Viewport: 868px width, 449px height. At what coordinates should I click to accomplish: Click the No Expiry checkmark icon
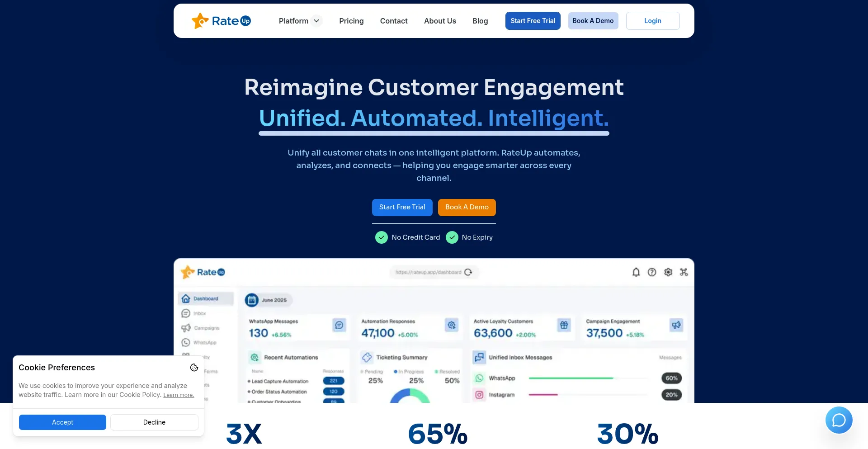(452, 237)
